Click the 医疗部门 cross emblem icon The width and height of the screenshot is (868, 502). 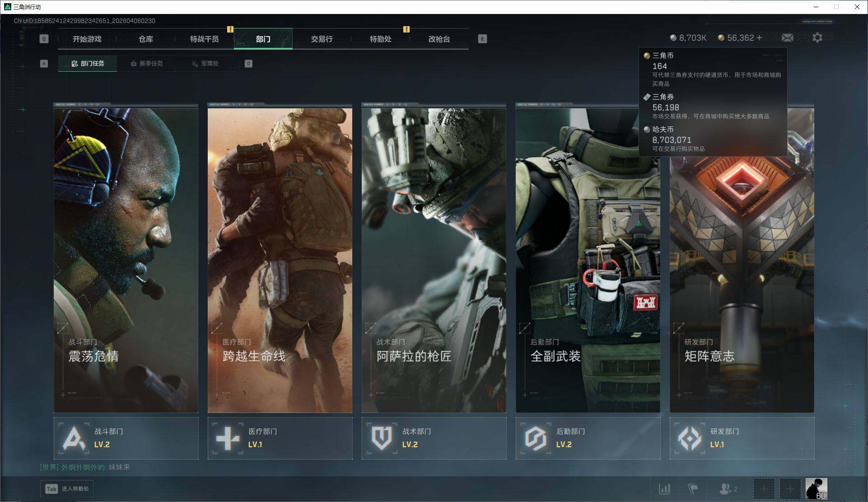click(x=228, y=438)
